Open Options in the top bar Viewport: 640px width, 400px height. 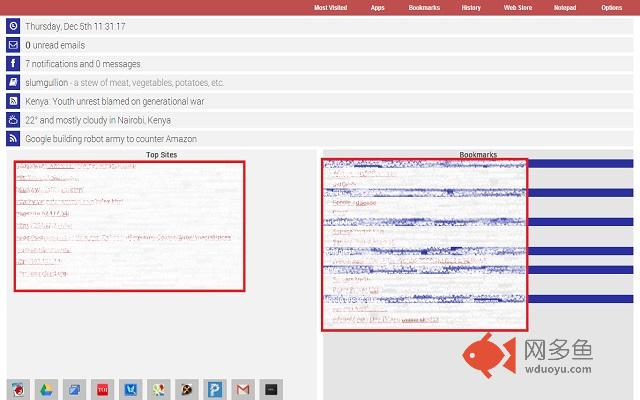pyautogui.click(x=611, y=7)
